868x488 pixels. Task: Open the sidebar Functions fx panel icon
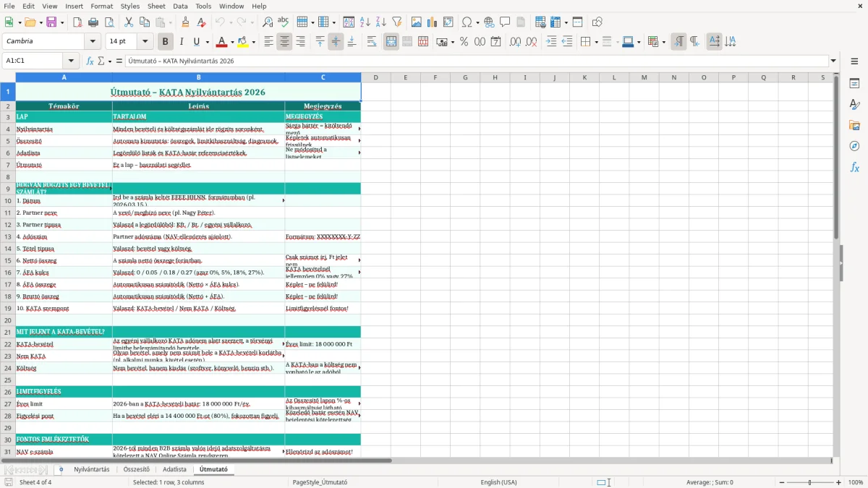(x=854, y=167)
